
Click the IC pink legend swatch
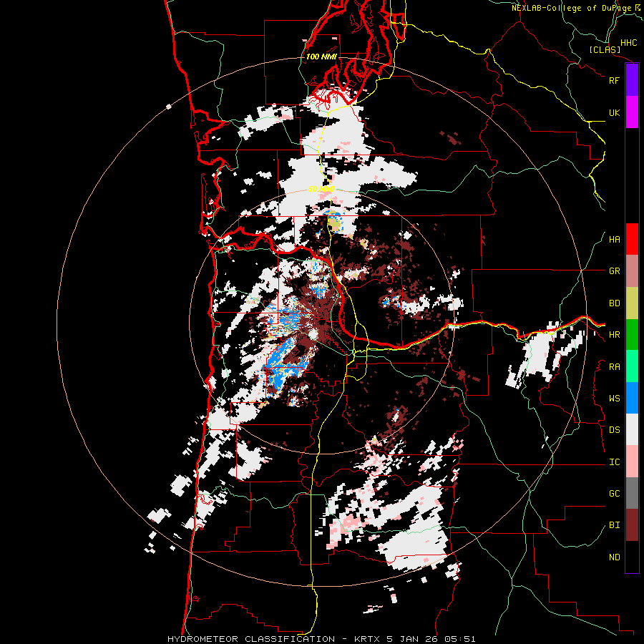coord(632,462)
